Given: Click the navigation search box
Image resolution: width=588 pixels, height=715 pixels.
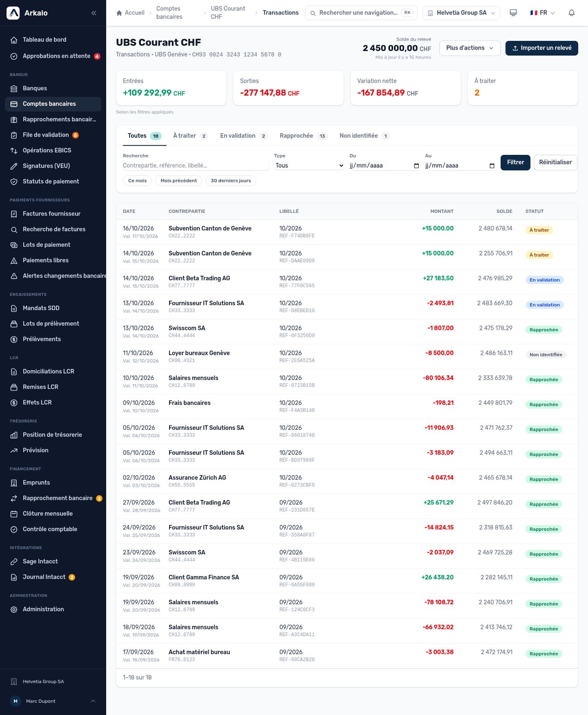Looking at the screenshot, I should 361,13.
